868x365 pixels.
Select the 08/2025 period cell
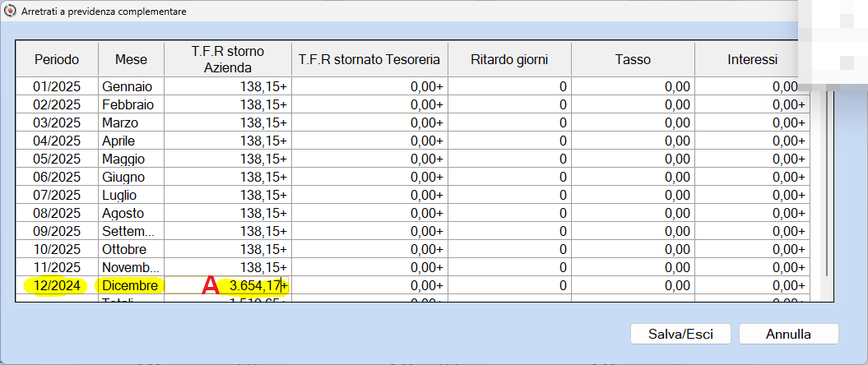(57, 213)
